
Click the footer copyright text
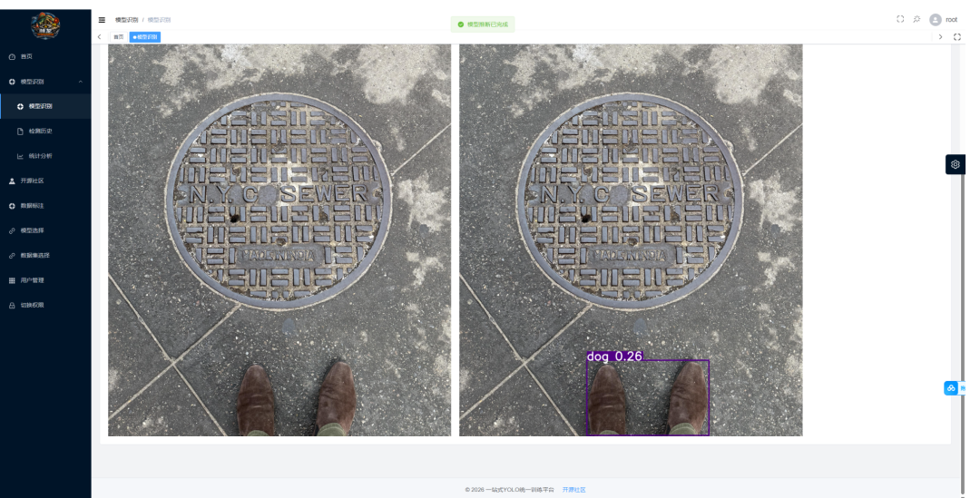click(x=509, y=490)
